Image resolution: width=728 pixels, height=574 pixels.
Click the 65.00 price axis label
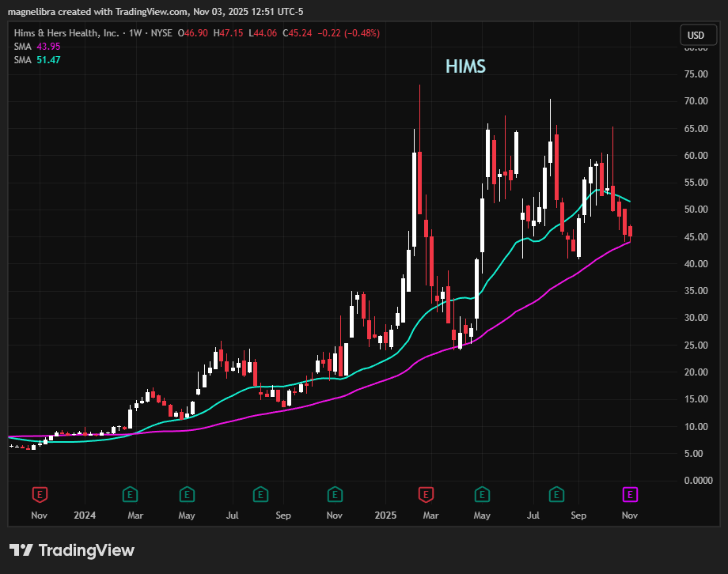[x=696, y=129]
